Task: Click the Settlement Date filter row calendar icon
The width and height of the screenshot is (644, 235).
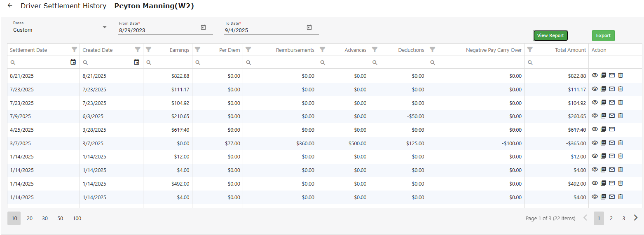Action: (73, 62)
